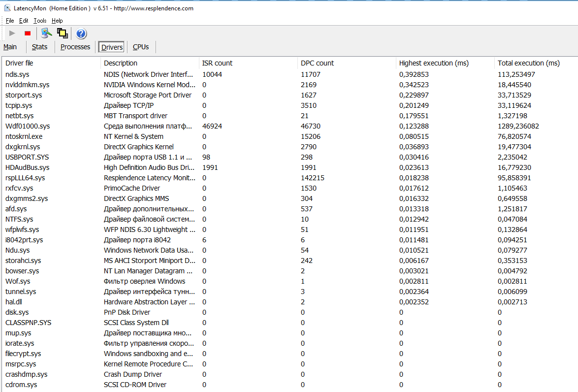This screenshot has width=578, height=392.
Task: Start monitoring with the Play button
Action: [12, 33]
